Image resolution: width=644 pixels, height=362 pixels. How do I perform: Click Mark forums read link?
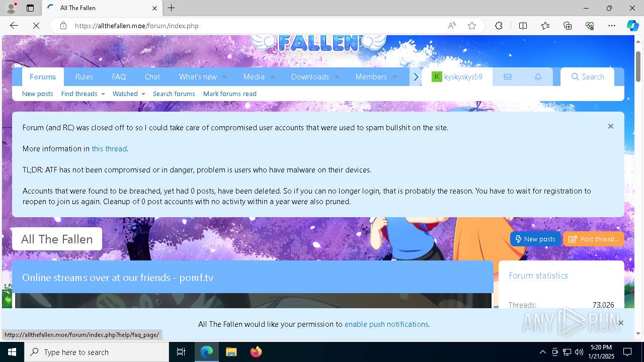pos(230,94)
